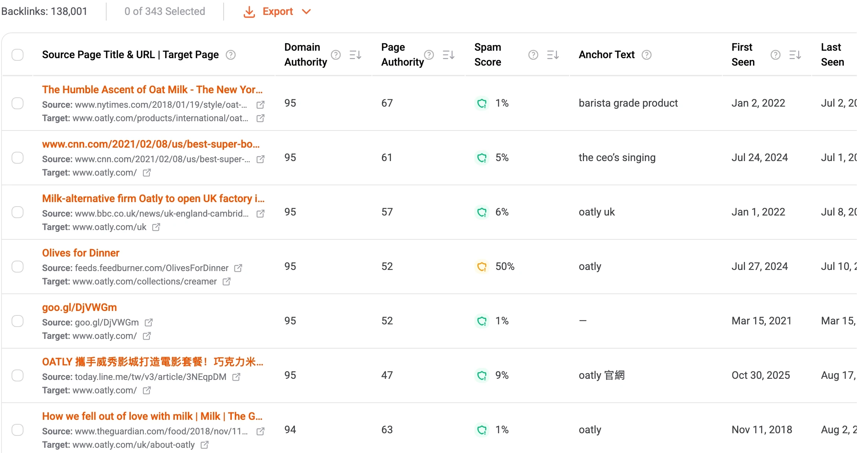Viewport: 868px width, 453px height.
Task: Sort table by Spam Score
Action: 553,55
